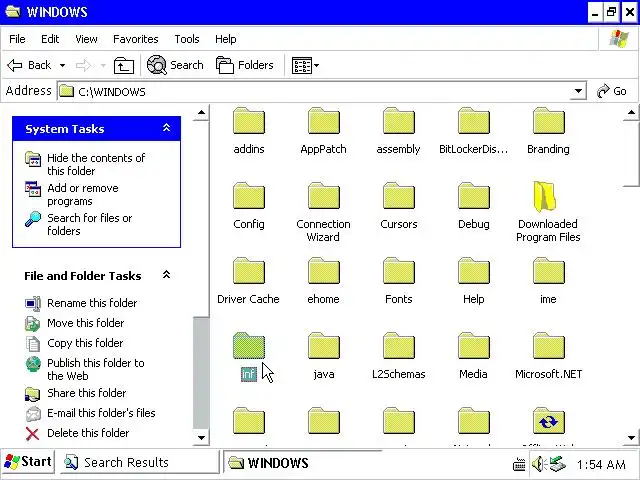Collapse the File and Folder Tasks panel
The image size is (640, 480).
tap(167, 275)
